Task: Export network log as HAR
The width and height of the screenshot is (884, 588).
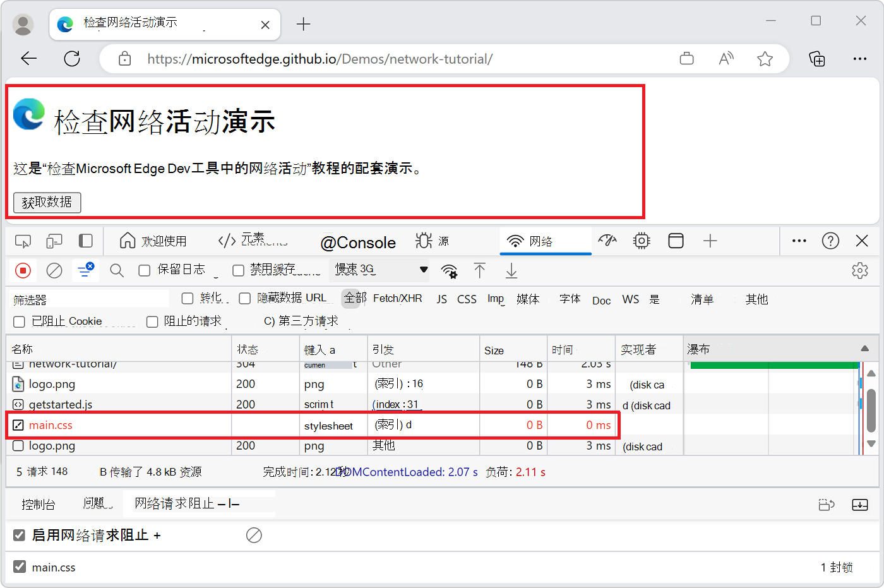Action: point(511,270)
